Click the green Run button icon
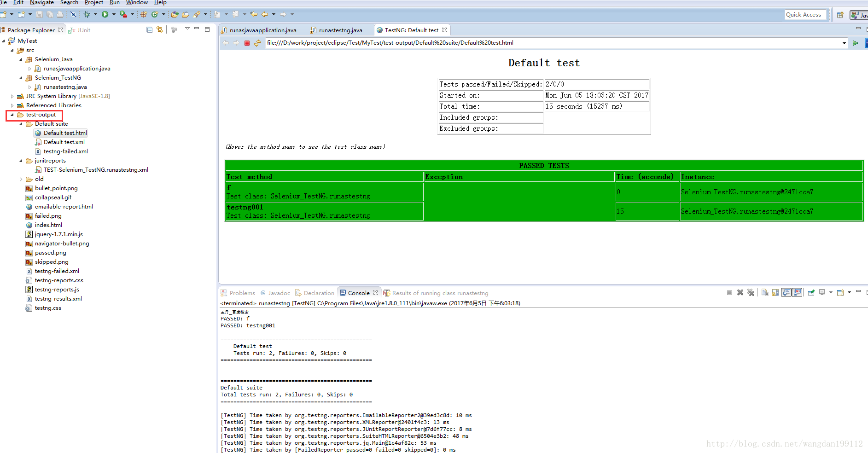868x453 pixels. point(105,15)
